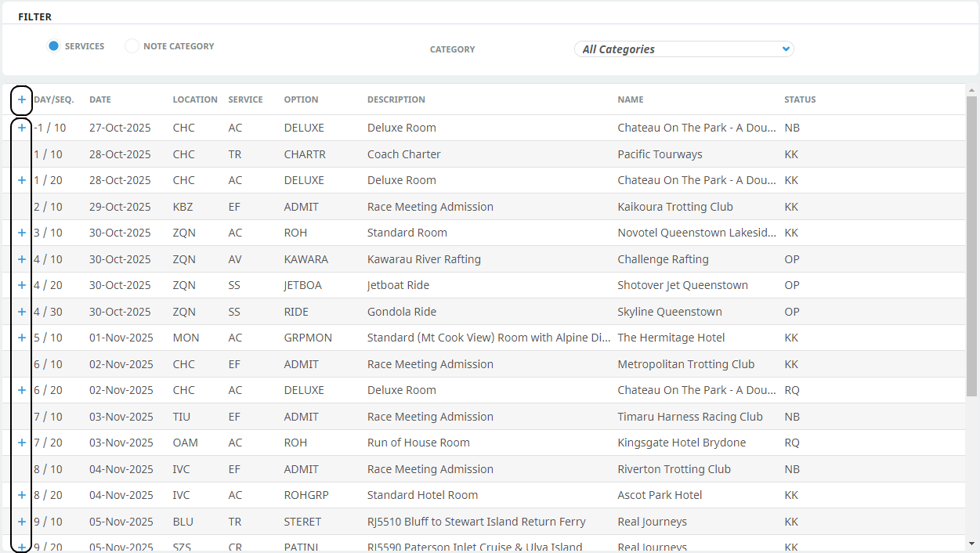Click the scrollbar up arrow
The height and width of the screenshot is (553, 980).
[971, 90]
